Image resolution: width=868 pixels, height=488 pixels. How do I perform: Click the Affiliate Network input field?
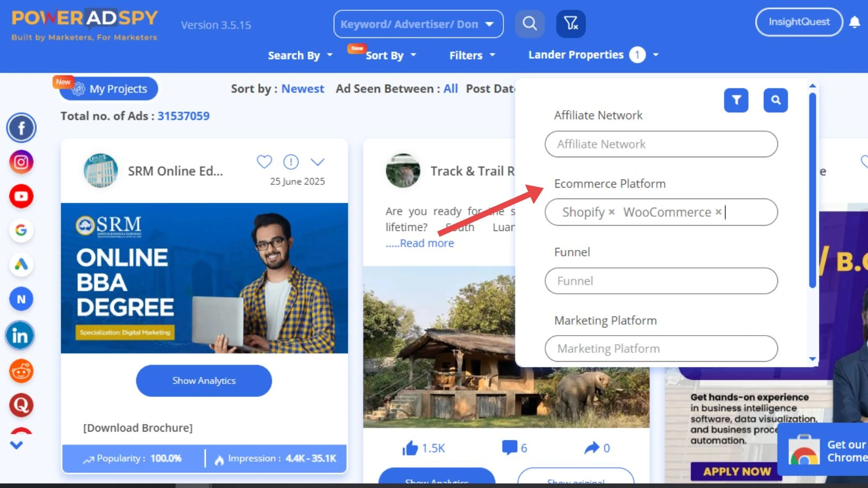point(661,144)
